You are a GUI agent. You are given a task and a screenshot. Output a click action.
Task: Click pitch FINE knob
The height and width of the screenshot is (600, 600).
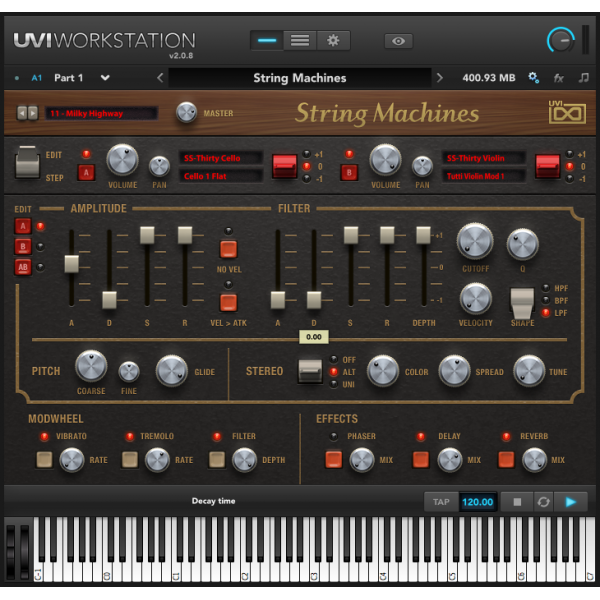click(129, 372)
